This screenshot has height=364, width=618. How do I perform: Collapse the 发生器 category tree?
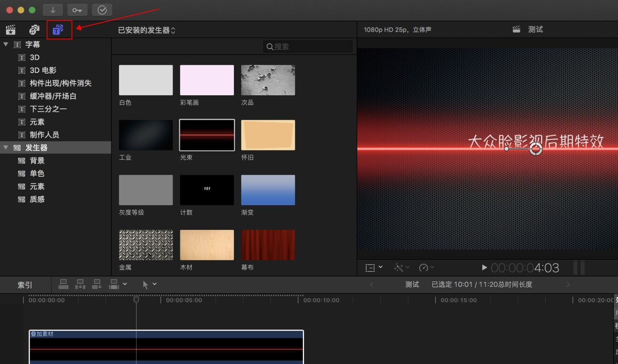pyautogui.click(x=6, y=148)
